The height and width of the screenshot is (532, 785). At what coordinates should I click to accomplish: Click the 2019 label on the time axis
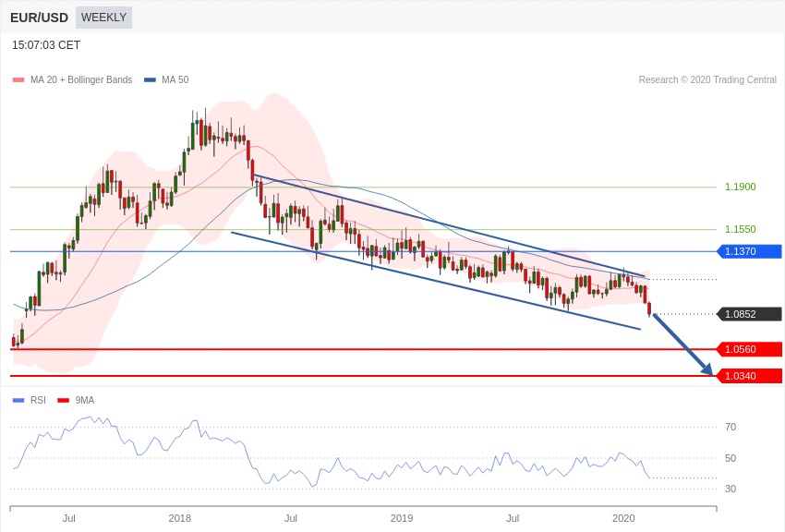(402, 518)
